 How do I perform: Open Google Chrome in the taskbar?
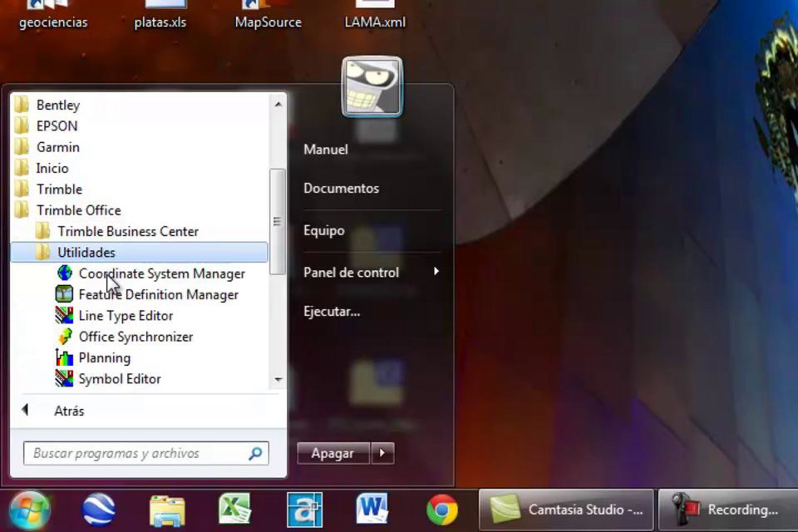coord(442,510)
